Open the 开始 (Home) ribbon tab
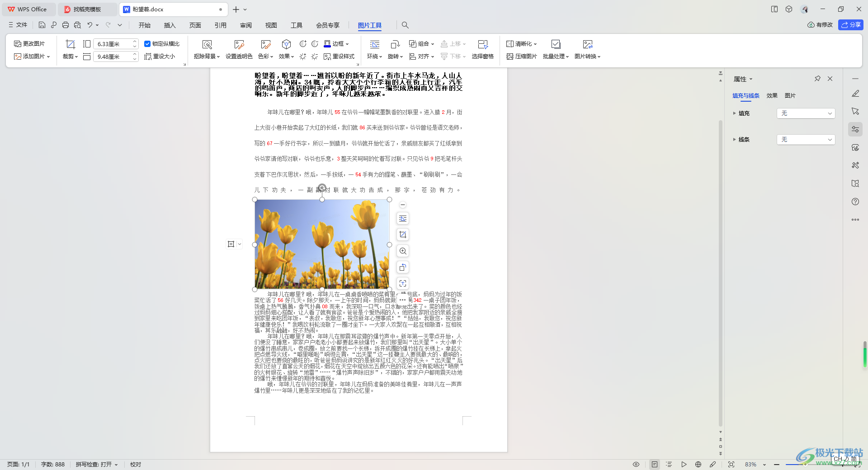868x470 pixels. [x=145, y=25]
